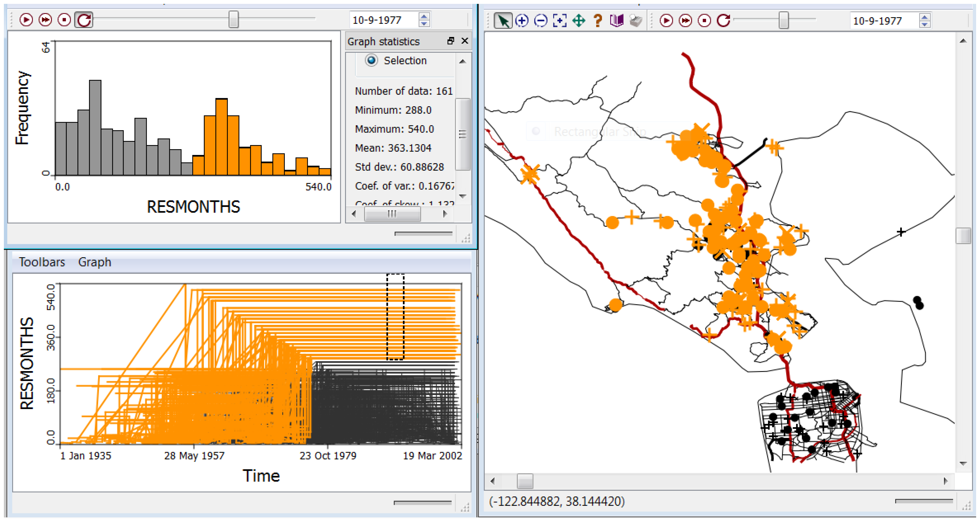Click the orange question mark help icon

coord(598,21)
